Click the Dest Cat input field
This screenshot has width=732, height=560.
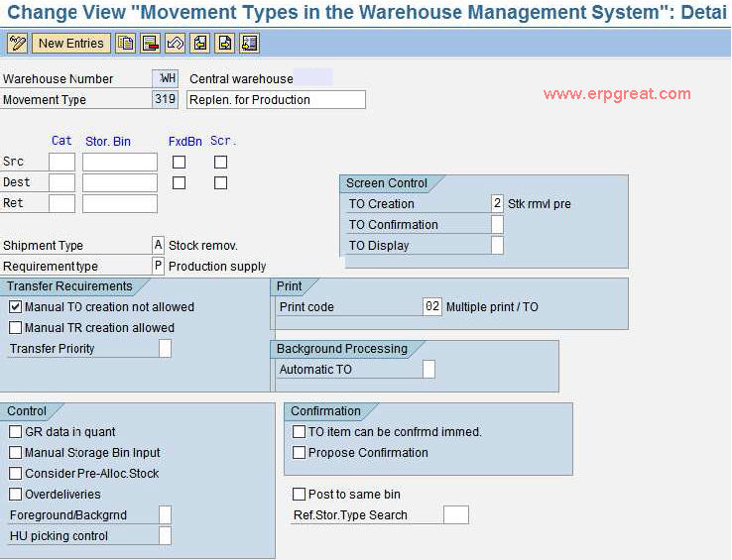pyautogui.click(x=62, y=182)
